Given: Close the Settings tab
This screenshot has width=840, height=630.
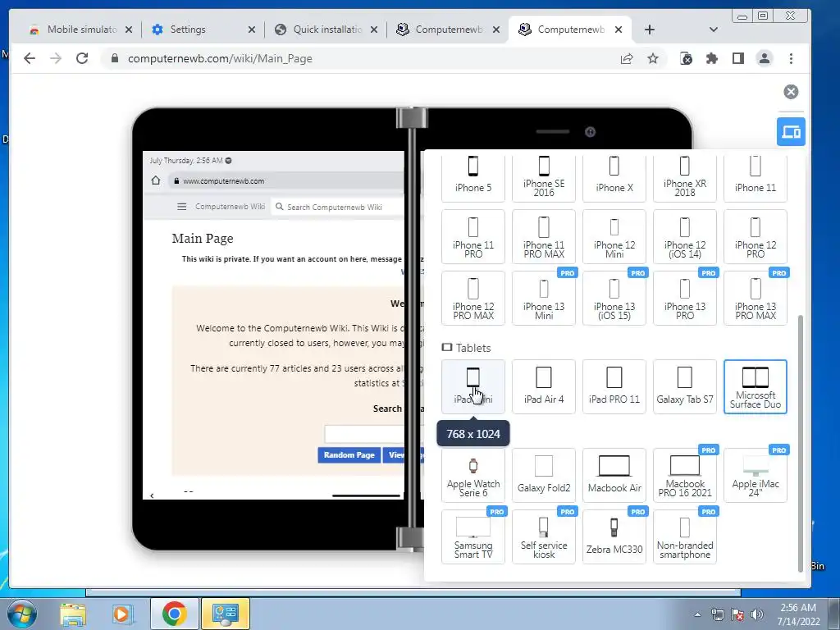Looking at the screenshot, I should point(251,30).
